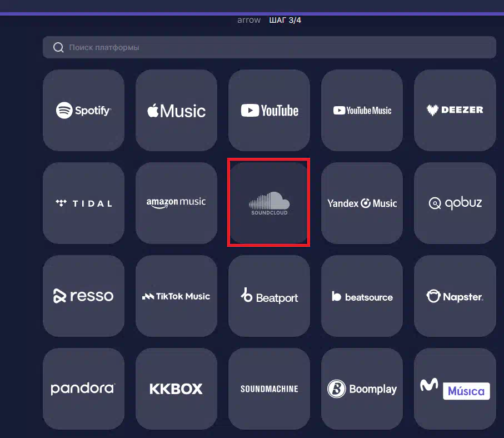504x438 pixels.
Task: Click the ШАГ 3/4 step label
Action: tap(285, 20)
